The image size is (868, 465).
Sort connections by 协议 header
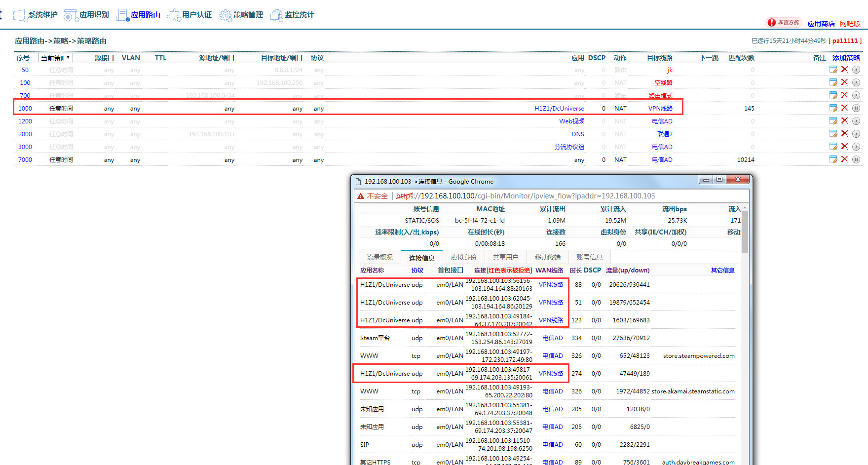(417, 271)
